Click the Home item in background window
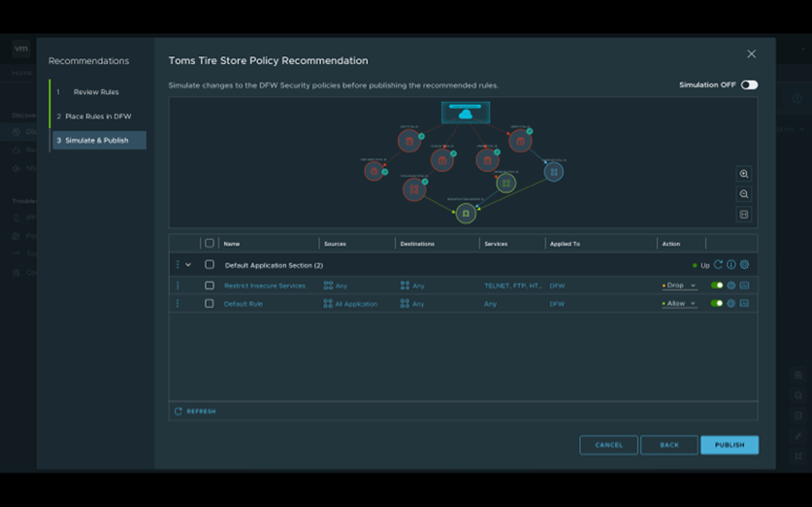Image resolution: width=812 pixels, height=507 pixels. [22, 73]
